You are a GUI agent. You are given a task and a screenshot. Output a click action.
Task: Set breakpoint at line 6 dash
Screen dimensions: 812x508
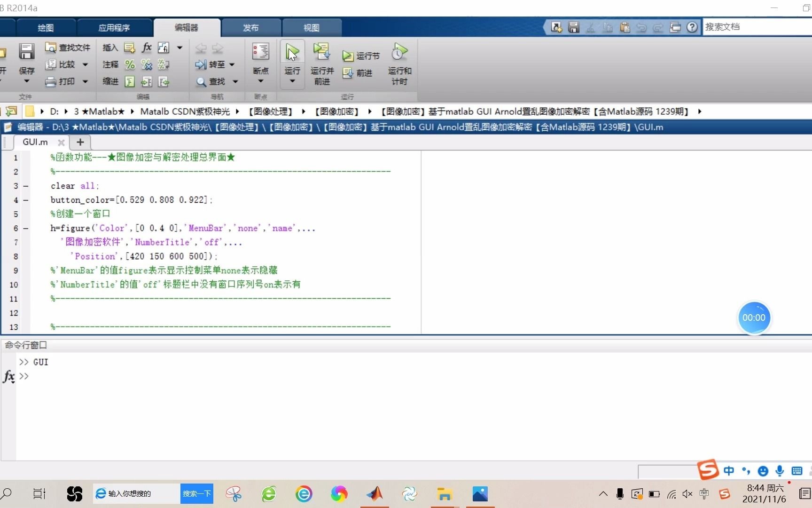coord(26,229)
